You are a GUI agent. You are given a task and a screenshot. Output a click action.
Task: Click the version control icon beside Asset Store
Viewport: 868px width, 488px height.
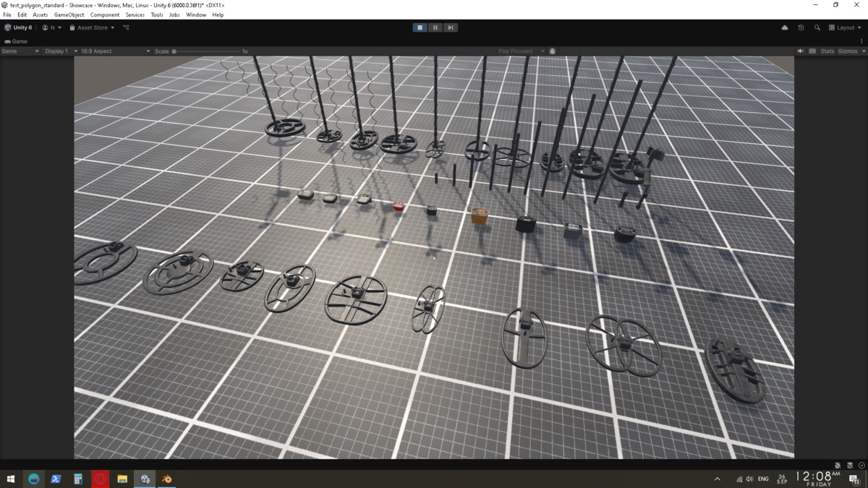click(126, 27)
